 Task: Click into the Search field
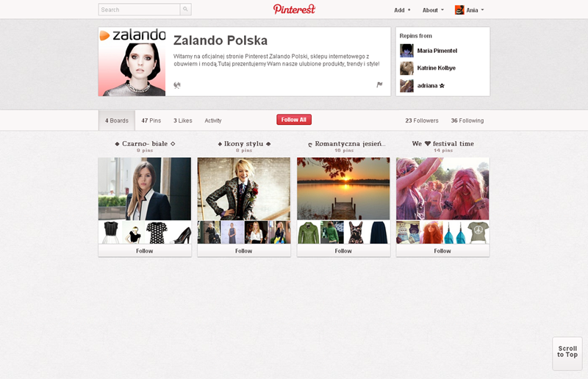point(139,10)
